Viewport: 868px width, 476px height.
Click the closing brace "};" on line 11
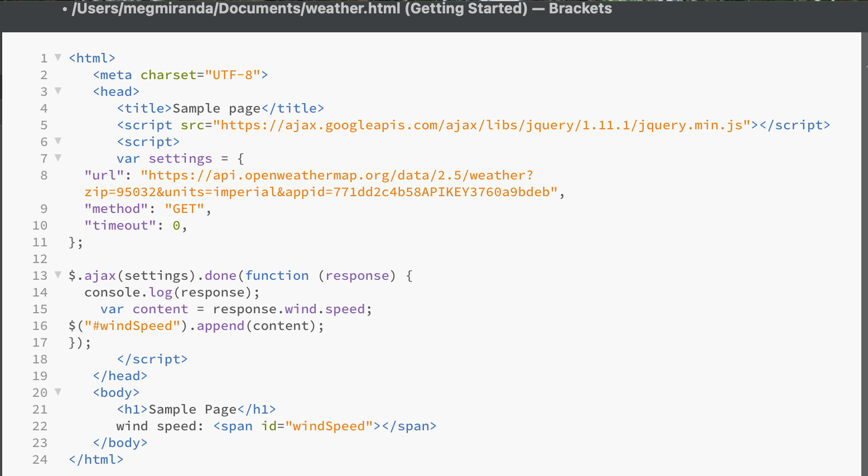(76, 242)
